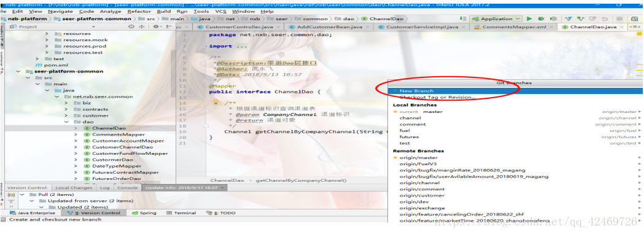The image size is (644, 234).
Task: Select local branch futures
Action: pos(516,137)
